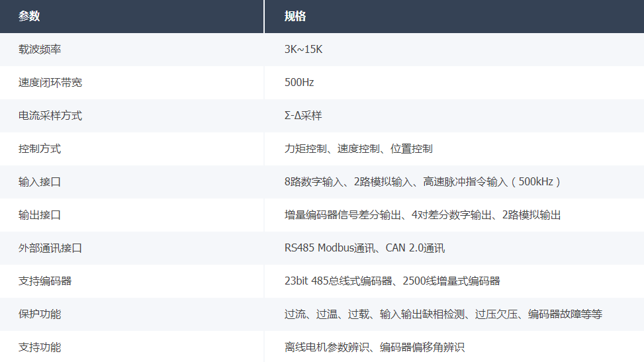The width and height of the screenshot is (644, 362).
Task: Select the 载波频率 parameter cell
Action: coord(132,50)
